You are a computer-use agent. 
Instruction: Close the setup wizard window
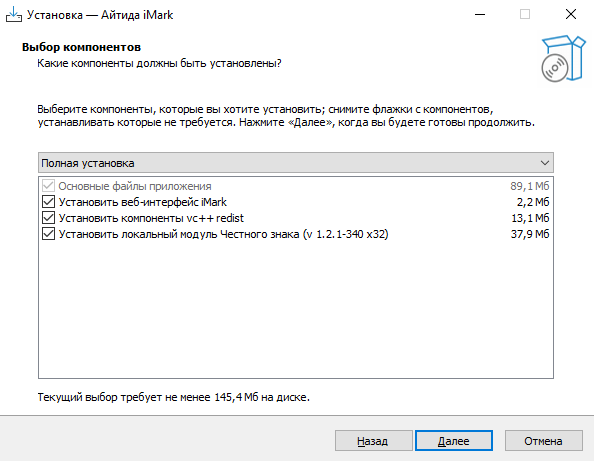(x=571, y=15)
